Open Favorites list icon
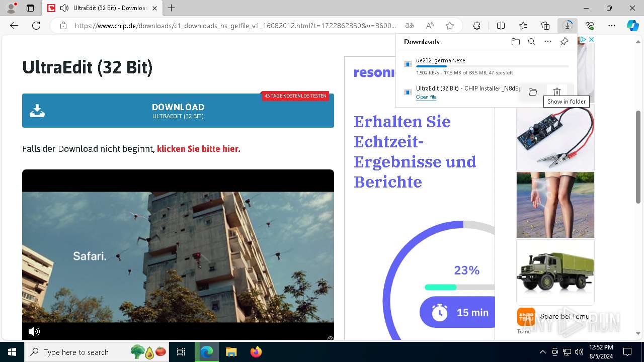The width and height of the screenshot is (644, 362). point(523,26)
